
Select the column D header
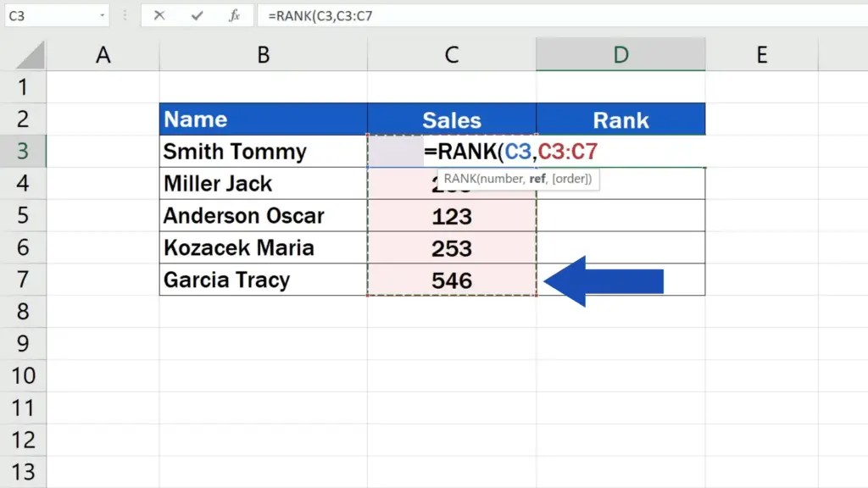pyautogui.click(x=620, y=53)
